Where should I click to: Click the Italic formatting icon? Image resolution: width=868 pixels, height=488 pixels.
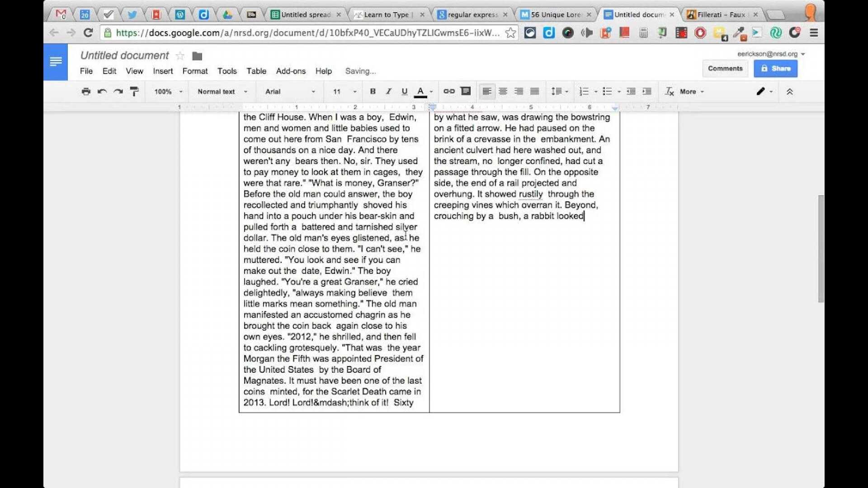click(387, 92)
